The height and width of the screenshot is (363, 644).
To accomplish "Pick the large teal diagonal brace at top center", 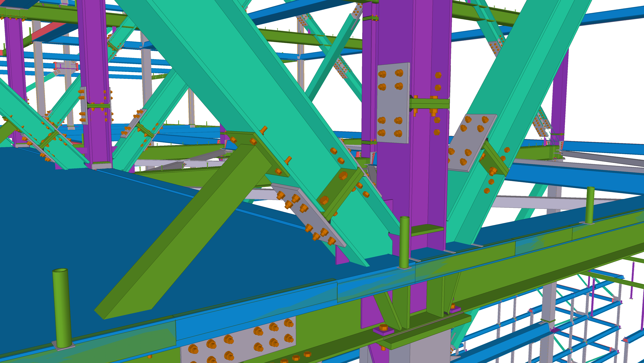I will 225,62.
